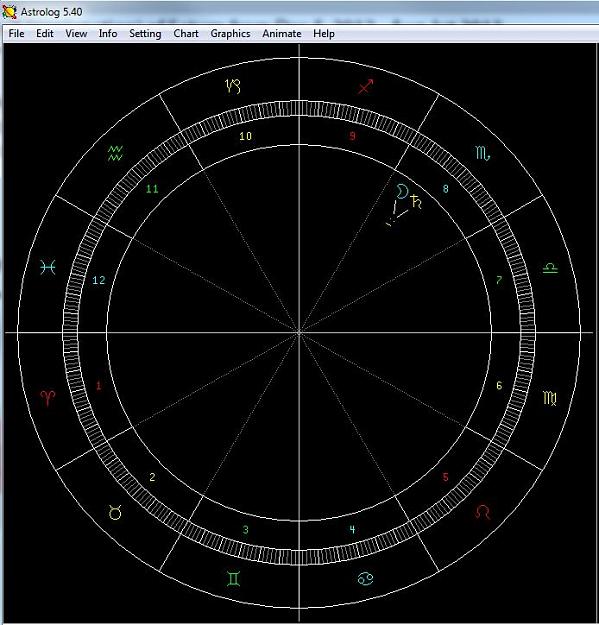This screenshot has height=625, width=599.
Task: Click house number 3 label
Action: (x=245, y=530)
